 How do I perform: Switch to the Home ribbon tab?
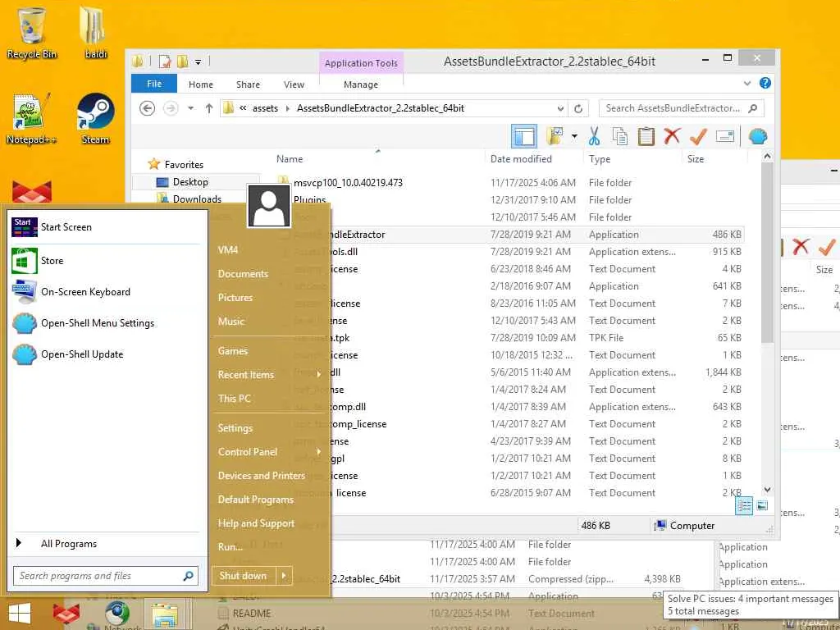tap(200, 84)
